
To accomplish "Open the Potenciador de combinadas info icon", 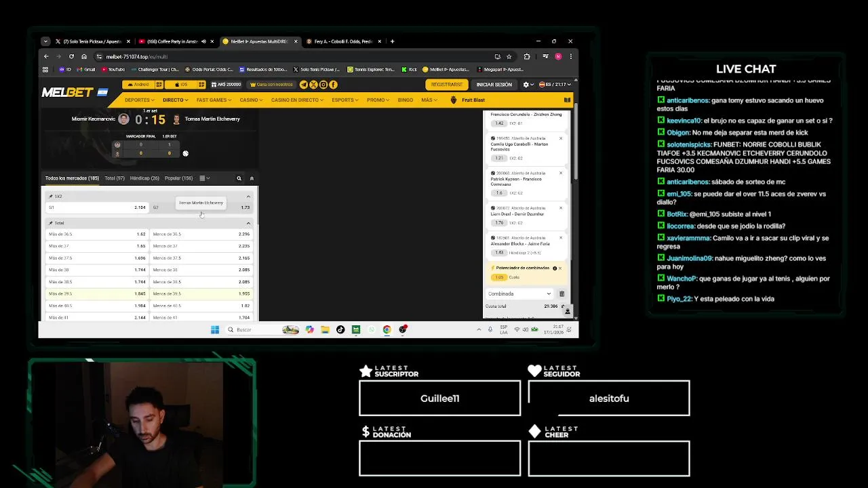I will 555,268.
